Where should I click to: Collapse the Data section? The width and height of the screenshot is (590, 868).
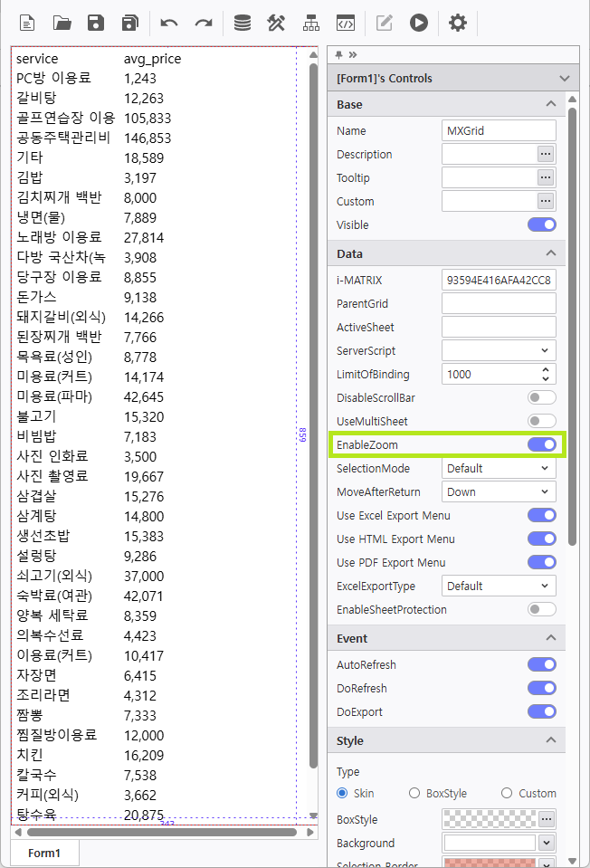(x=550, y=253)
